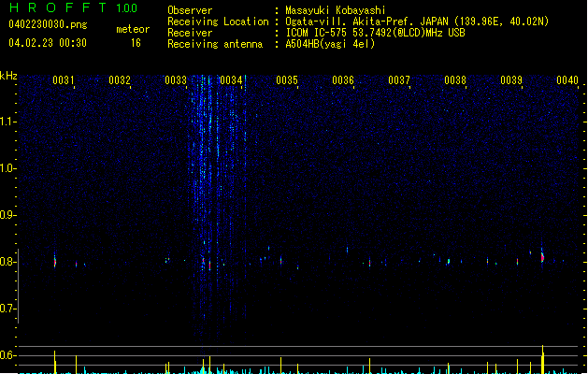Click the meteor echo just before 0031
Screen dimensions: 588x374
pos(55,260)
